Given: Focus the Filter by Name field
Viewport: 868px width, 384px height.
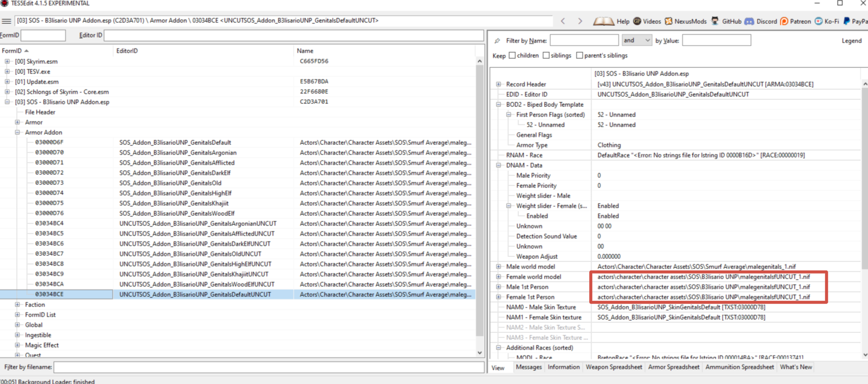Looking at the screenshot, I should [584, 40].
